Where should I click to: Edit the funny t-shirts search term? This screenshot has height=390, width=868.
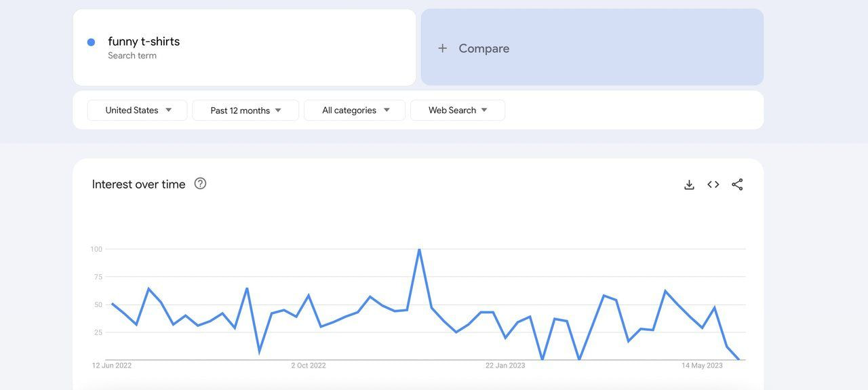[x=144, y=41]
